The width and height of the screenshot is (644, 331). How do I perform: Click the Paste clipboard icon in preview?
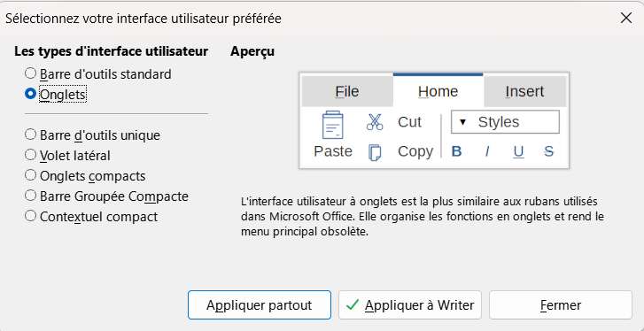[333, 126]
